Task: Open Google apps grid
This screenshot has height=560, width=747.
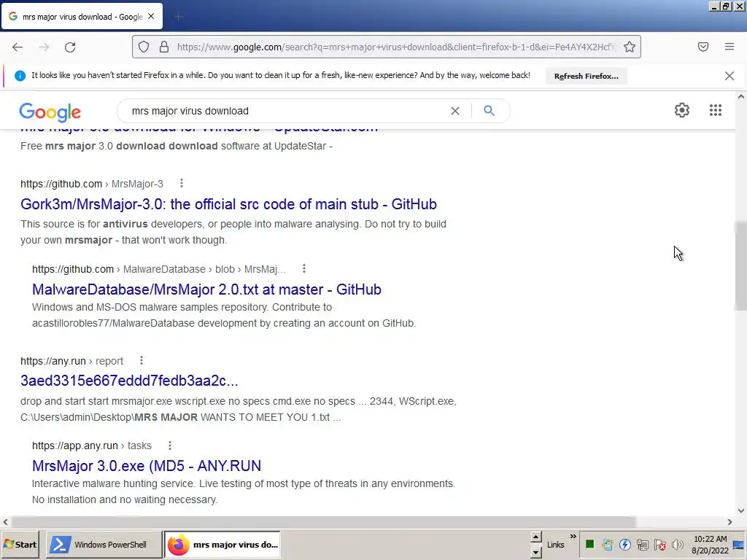Action: coord(715,110)
